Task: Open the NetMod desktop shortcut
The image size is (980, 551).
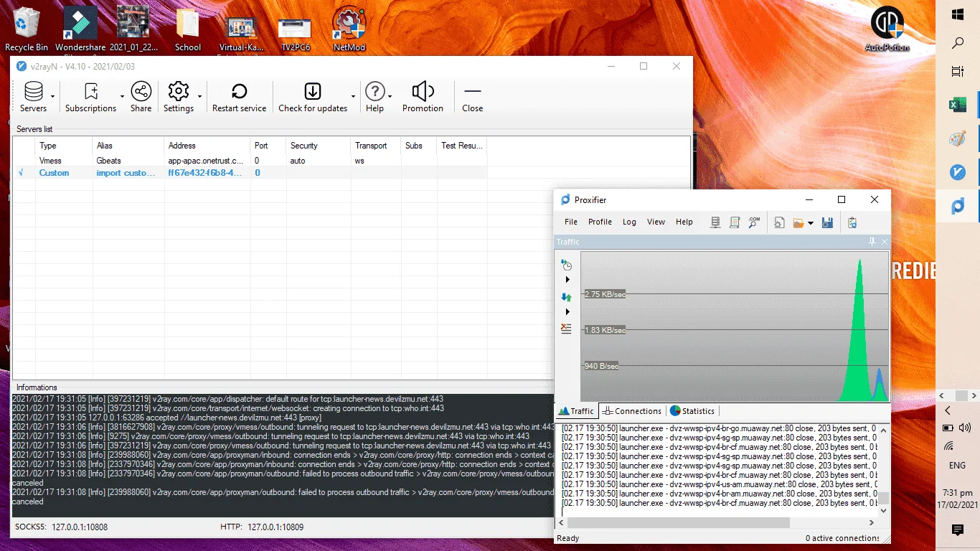Action: point(349,29)
